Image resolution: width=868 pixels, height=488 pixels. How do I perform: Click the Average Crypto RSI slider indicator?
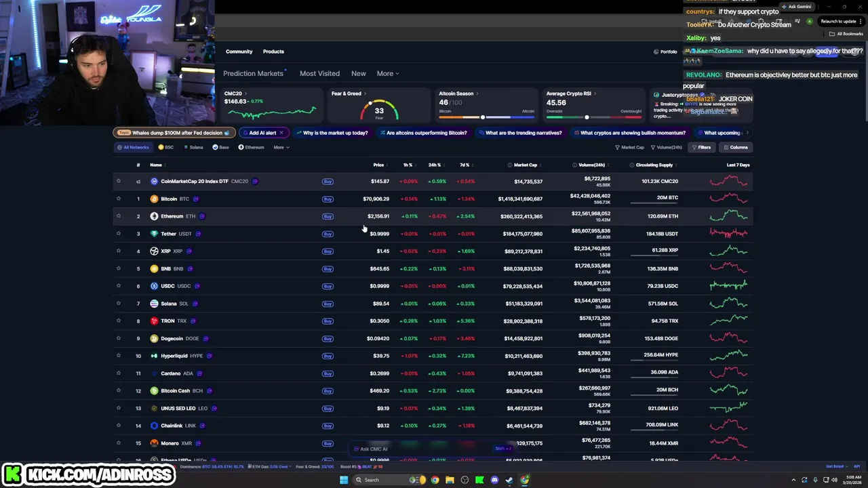coord(587,117)
